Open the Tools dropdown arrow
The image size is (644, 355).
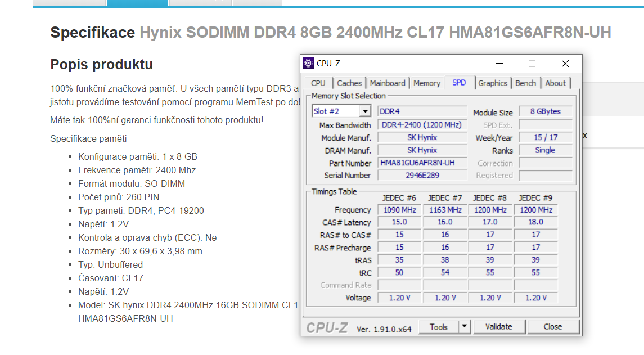click(x=464, y=327)
